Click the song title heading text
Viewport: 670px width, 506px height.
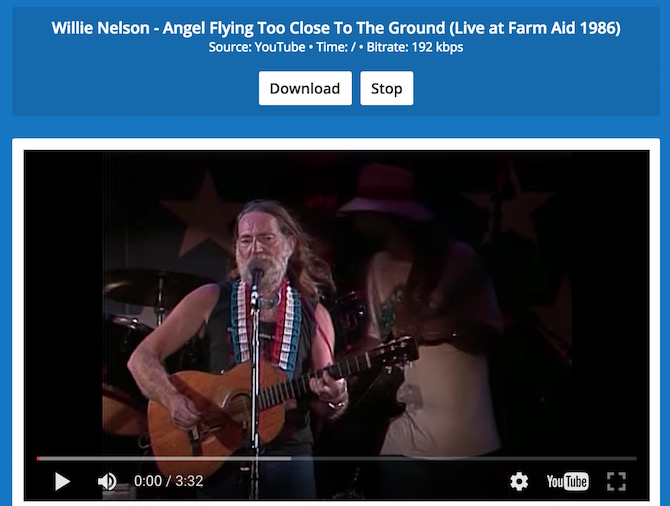336,28
